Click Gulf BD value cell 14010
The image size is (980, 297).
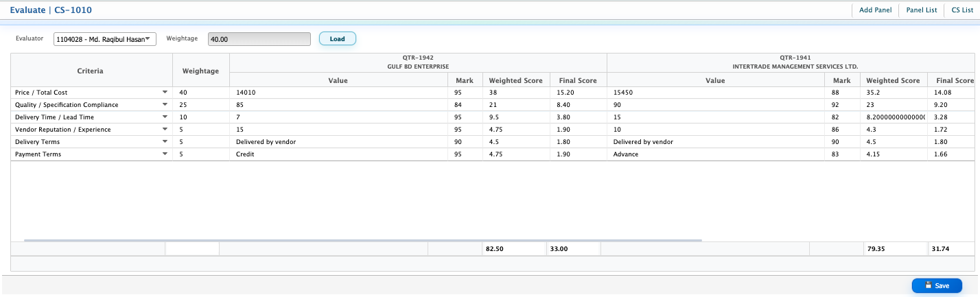tap(338, 92)
